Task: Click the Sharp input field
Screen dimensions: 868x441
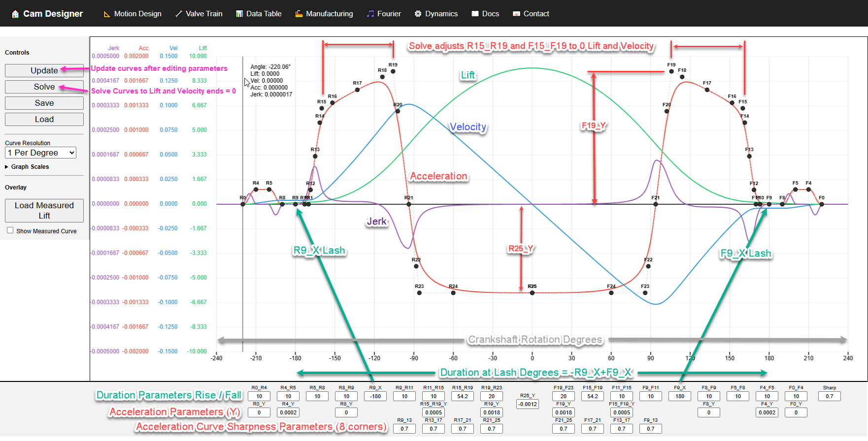Action: coord(830,396)
